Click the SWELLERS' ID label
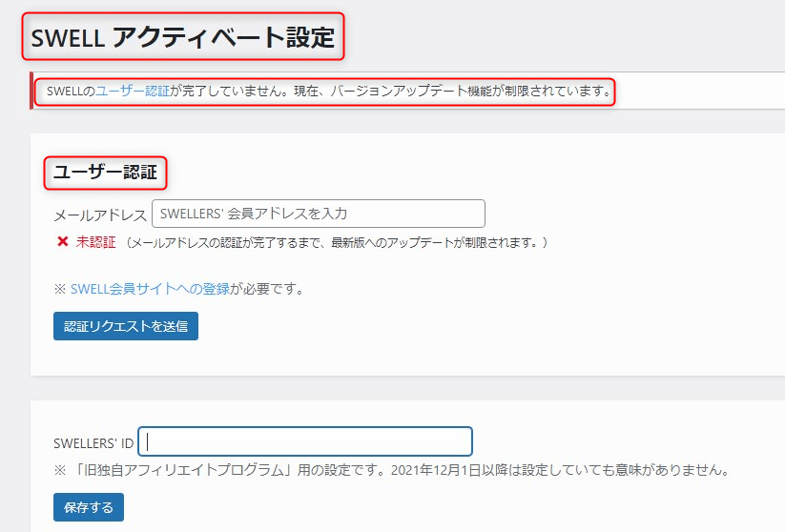This screenshot has height=532, width=785. point(93,443)
